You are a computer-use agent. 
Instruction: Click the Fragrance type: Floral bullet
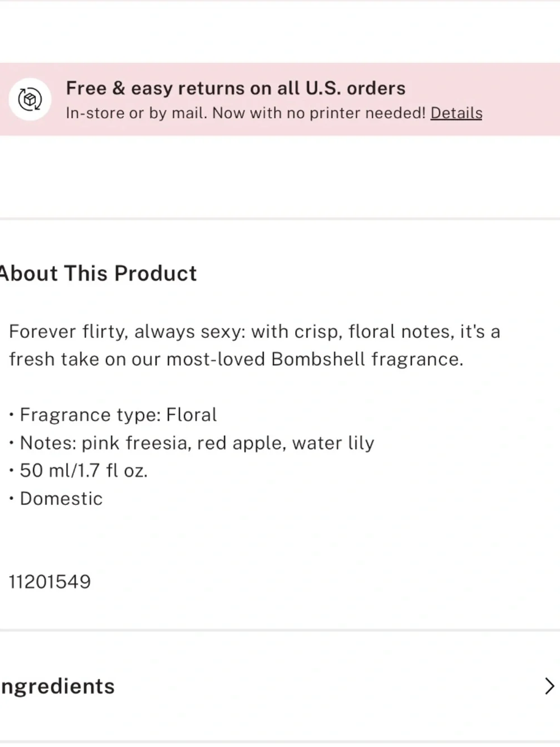114,415
